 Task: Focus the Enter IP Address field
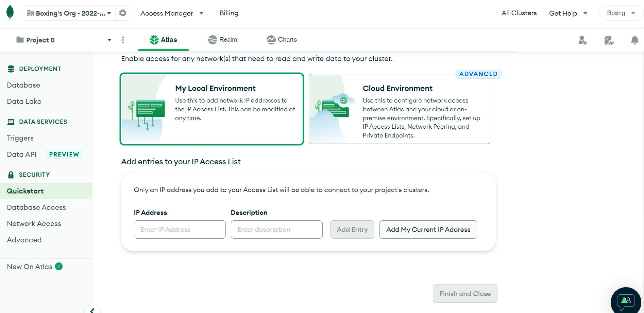click(180, 229)
